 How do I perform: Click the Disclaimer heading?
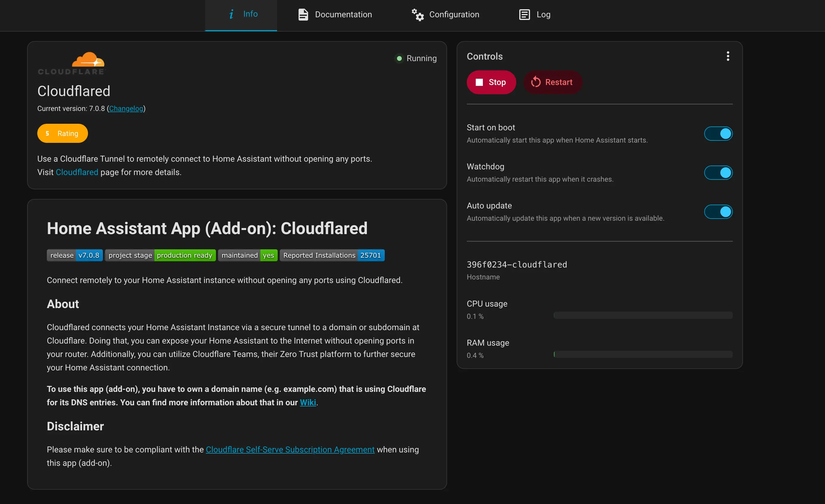(x=75, y=426)
